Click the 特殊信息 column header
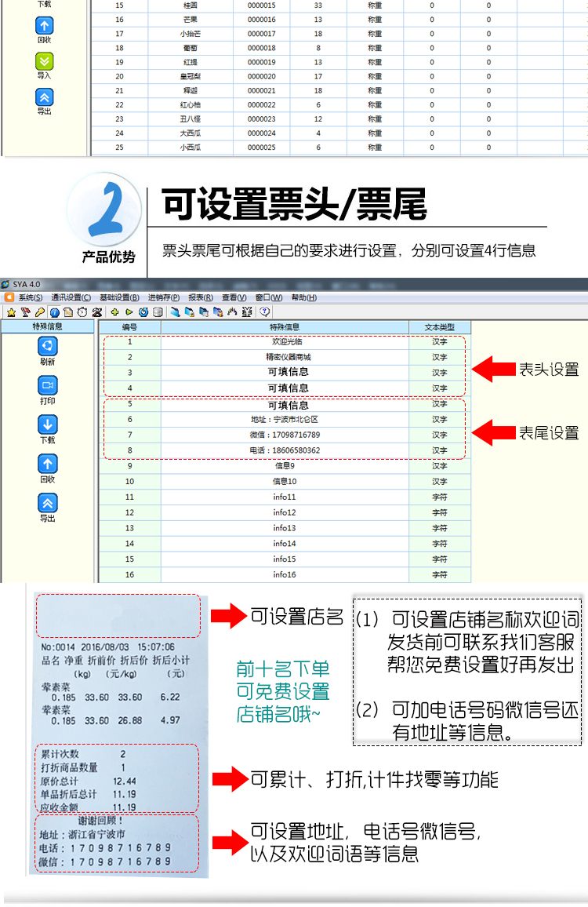 point(284,327)
